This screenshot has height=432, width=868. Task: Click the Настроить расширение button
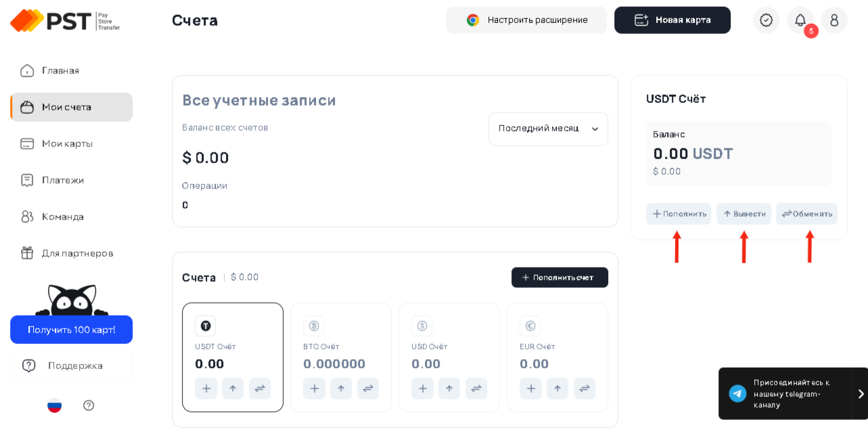click(526, 20)
